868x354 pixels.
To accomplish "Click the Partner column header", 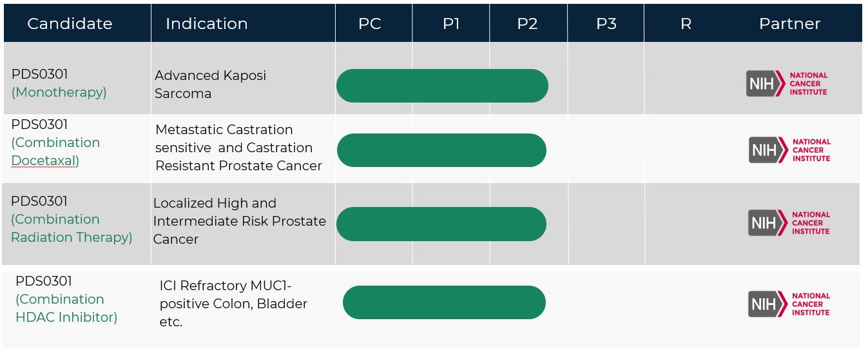I will 789,24.
